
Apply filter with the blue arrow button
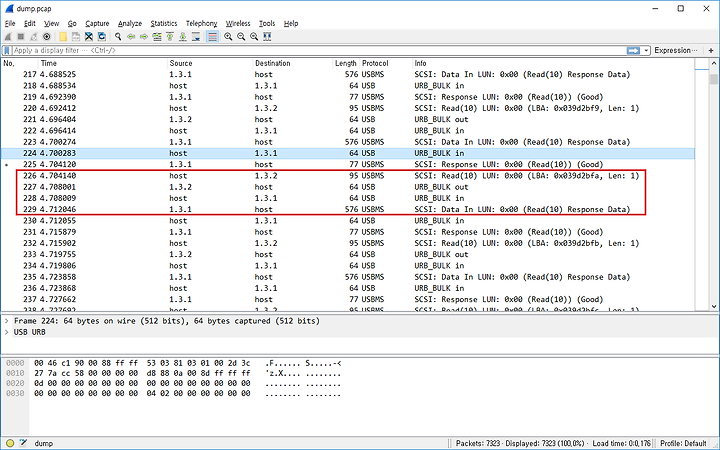[x=633, y=51]
